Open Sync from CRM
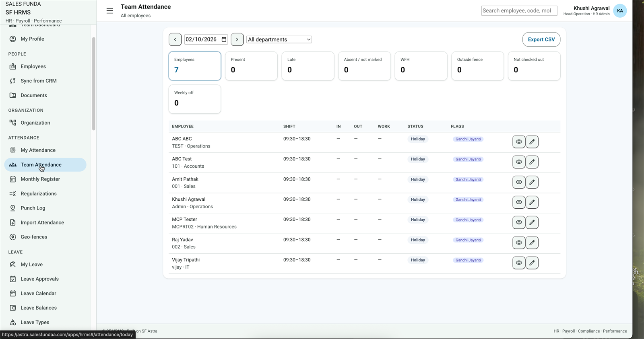Viewport: 644px width, 339px height. (45, 81)
